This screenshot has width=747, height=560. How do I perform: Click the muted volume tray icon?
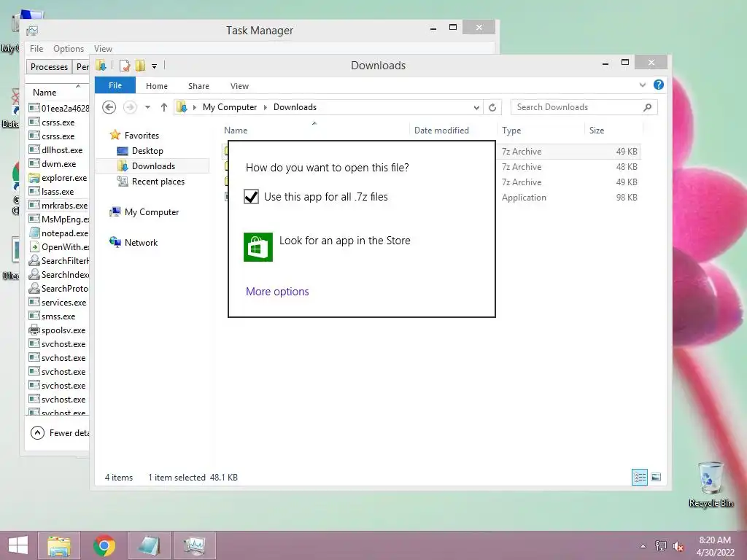click(678, 546)
